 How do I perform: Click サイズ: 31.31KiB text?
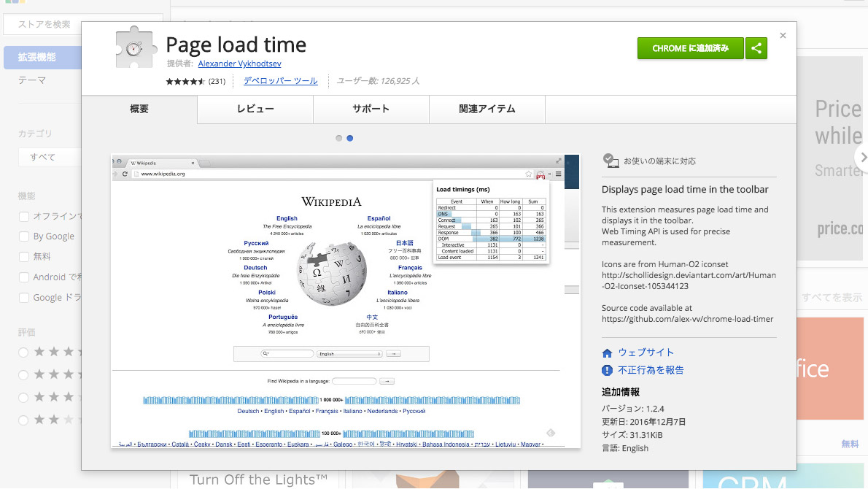point(632,435)
